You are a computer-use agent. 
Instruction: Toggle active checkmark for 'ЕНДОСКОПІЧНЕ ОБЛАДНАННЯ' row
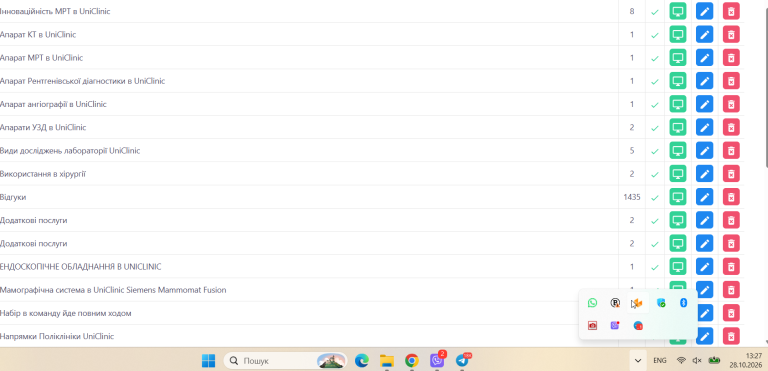click(655, 267)
